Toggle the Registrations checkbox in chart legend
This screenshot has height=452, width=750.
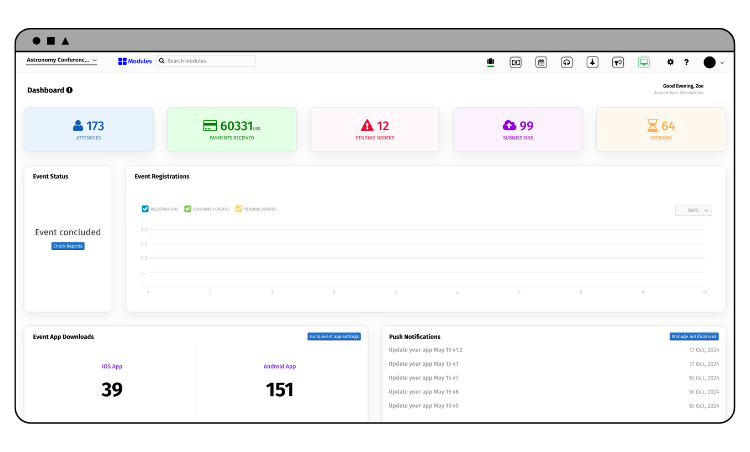(146, 209)
